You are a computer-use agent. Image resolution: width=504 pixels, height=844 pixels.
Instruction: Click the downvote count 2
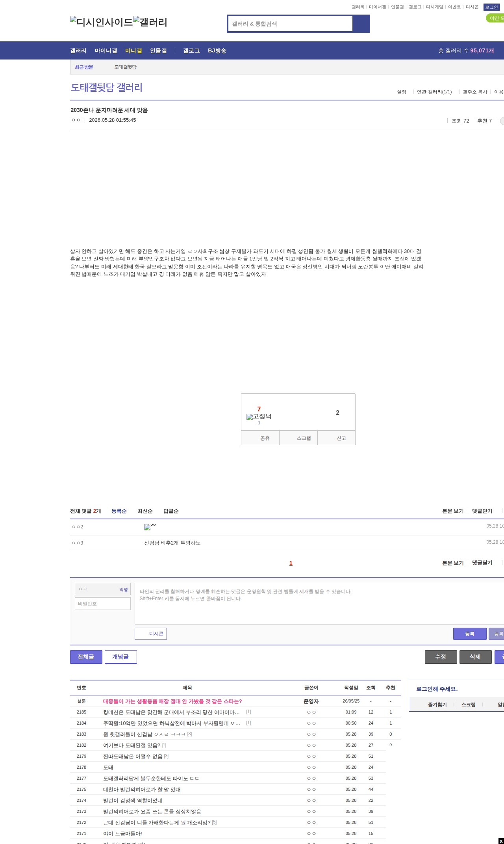click(x=337, y=413)
